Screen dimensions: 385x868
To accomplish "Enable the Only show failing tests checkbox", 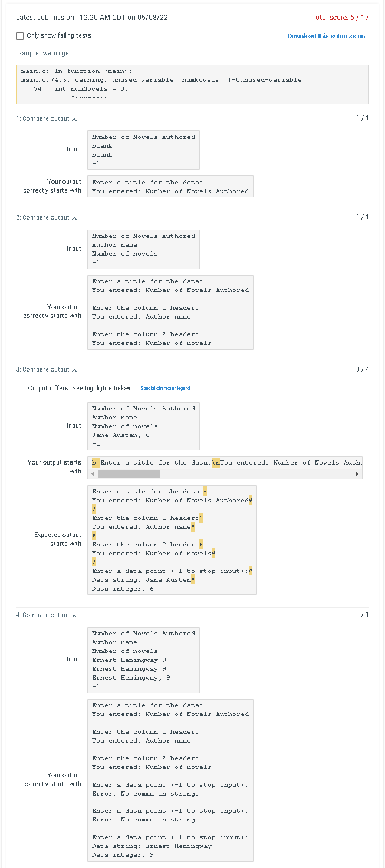I will [19, 36].
